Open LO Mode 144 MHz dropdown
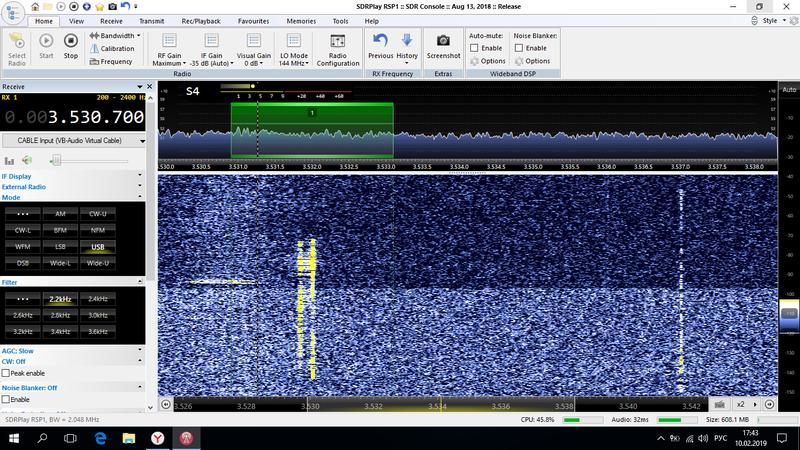800x450 pixels. pos(293,49)
